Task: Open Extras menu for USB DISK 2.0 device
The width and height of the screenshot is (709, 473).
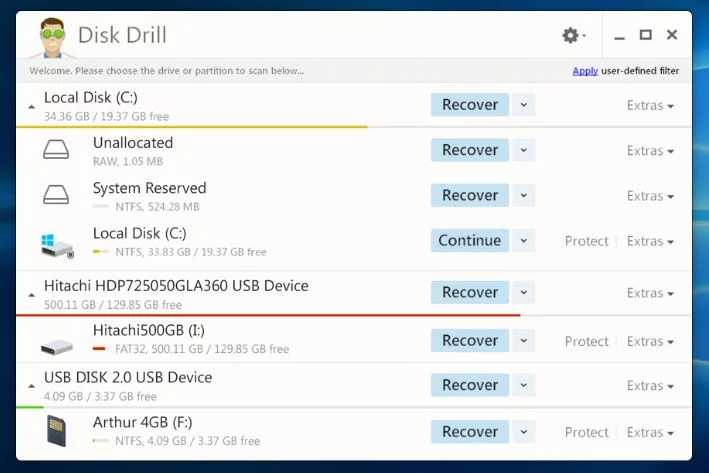Action: pos(650,386)
